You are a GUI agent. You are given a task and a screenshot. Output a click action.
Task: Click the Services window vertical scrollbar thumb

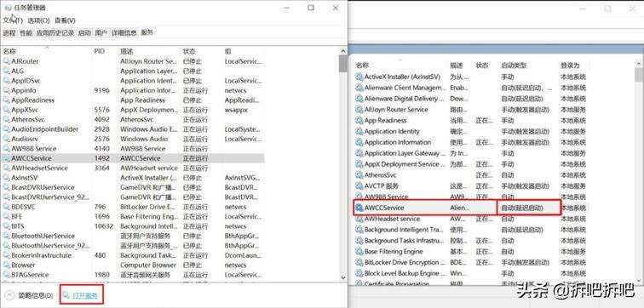[638, 75]
